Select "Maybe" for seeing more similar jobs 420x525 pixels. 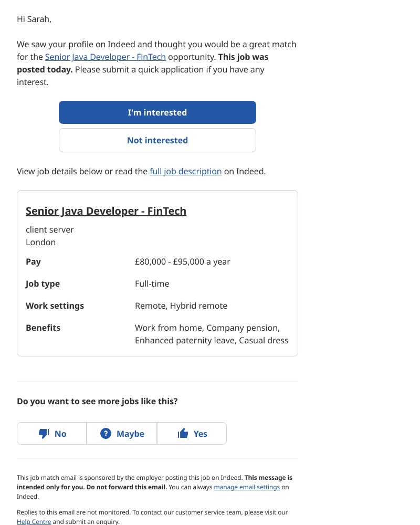pyautogui.click(x=122, y=433)
